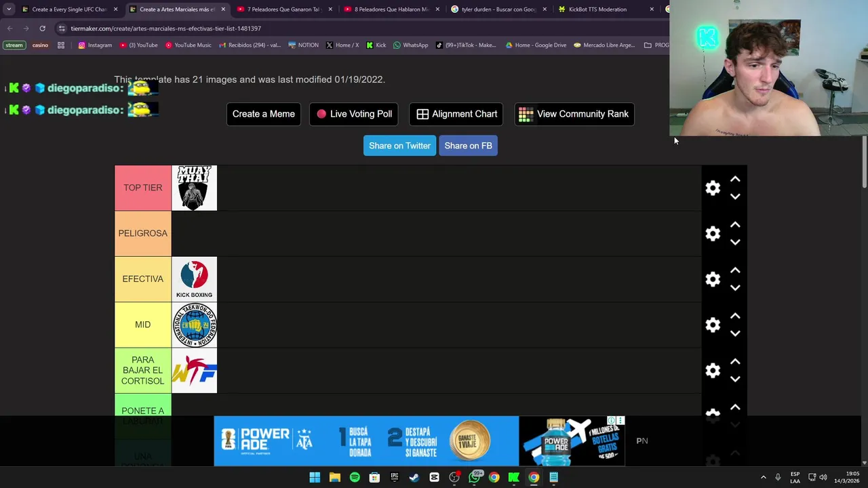Open settings gear for TOP TIER row
This screenshot has height=488, width=868.
(713, 188)
